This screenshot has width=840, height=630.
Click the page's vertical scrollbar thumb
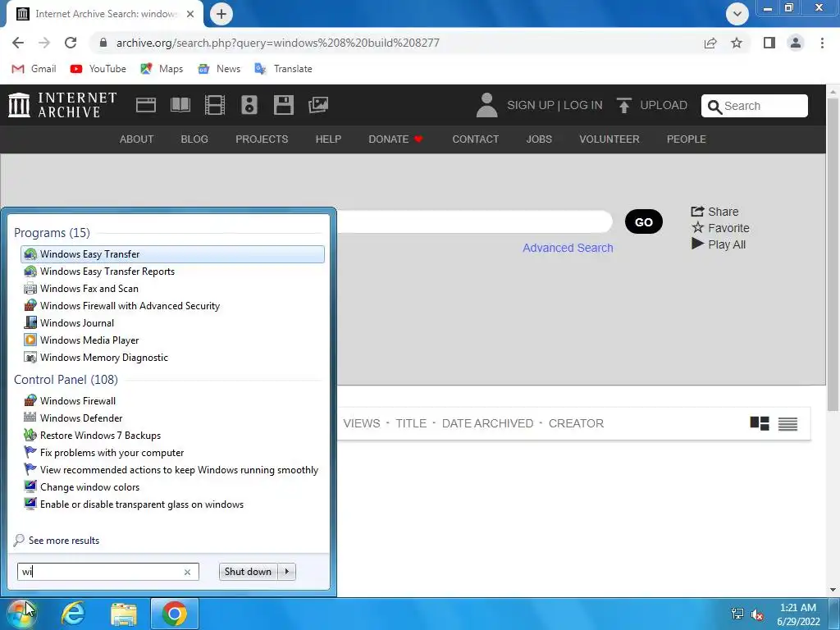click(833, 255)
